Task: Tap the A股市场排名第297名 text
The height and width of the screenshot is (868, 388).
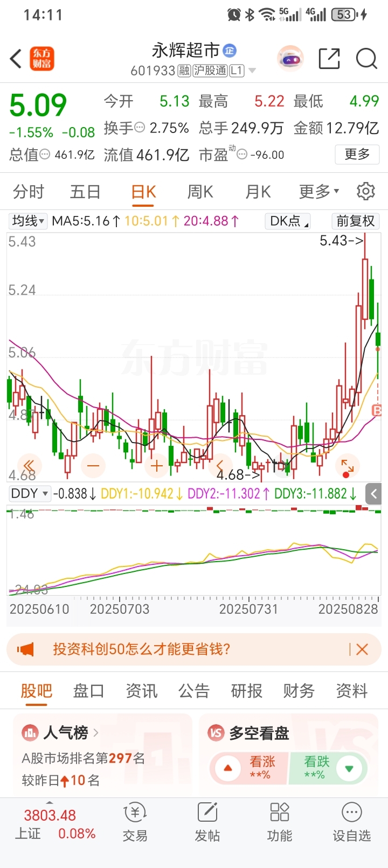Action: click(84, 758)
